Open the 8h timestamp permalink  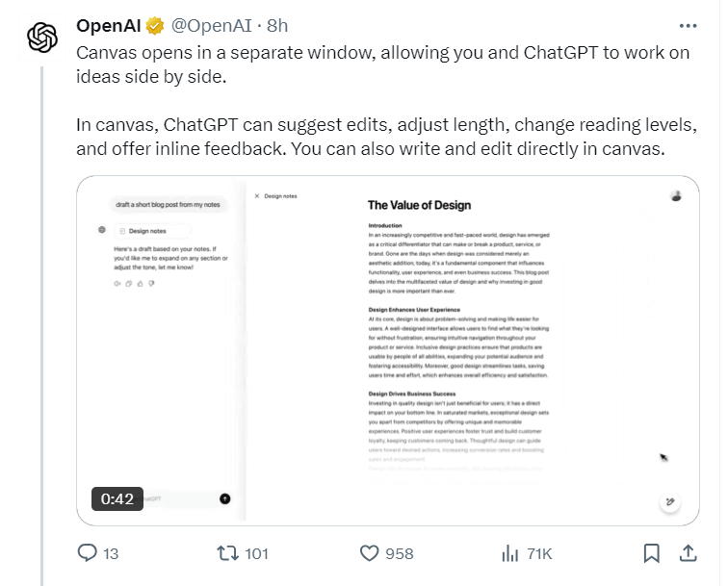(x=277, y=26)
